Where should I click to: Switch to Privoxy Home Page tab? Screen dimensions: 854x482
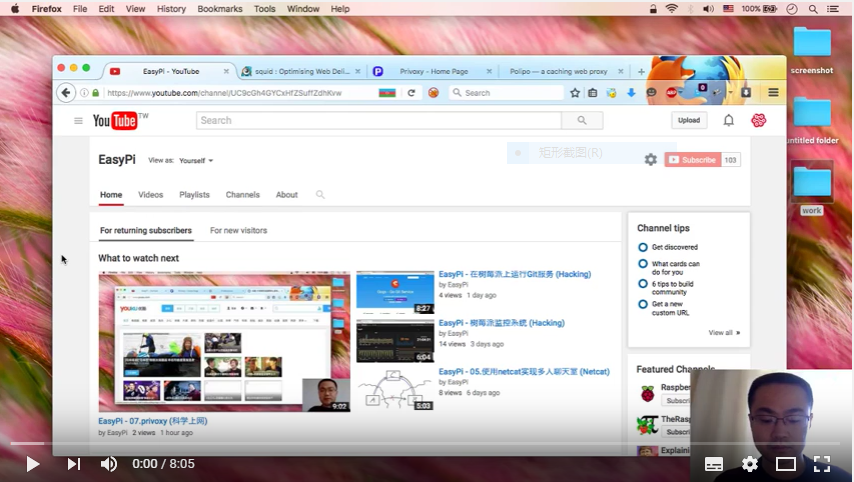pos(433,71)
